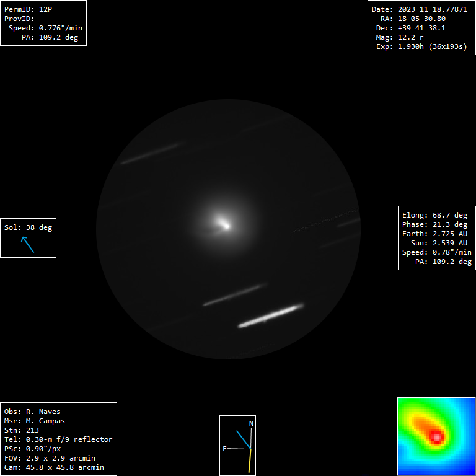Click the blue solar direction arrow under Sol
Viewport: 476px width, 476px height.
click(27, 245)
